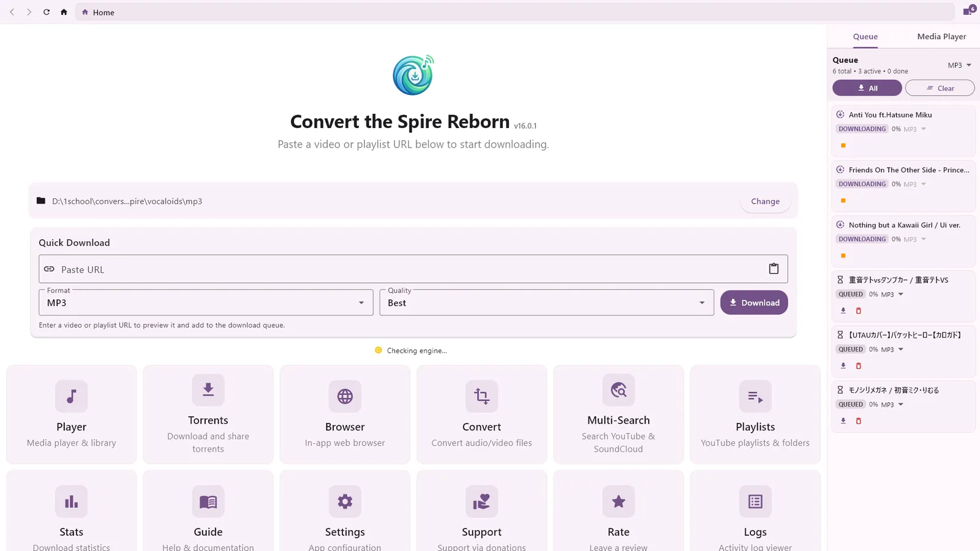Open the Torrents card
This screenshot has height=551, width=980.
(x=208, y=414)
